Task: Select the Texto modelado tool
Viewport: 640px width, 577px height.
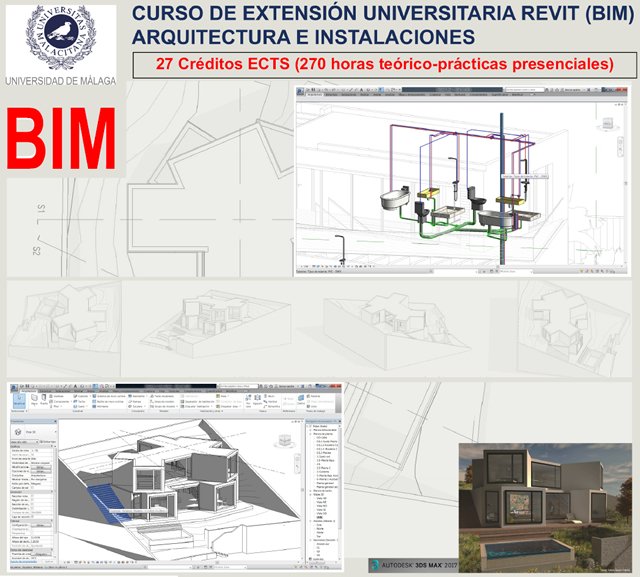Action: tap(162, 396)
